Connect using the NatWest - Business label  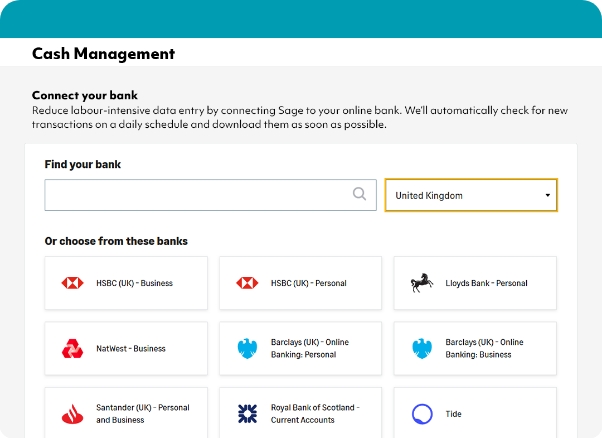coord(131,349)
